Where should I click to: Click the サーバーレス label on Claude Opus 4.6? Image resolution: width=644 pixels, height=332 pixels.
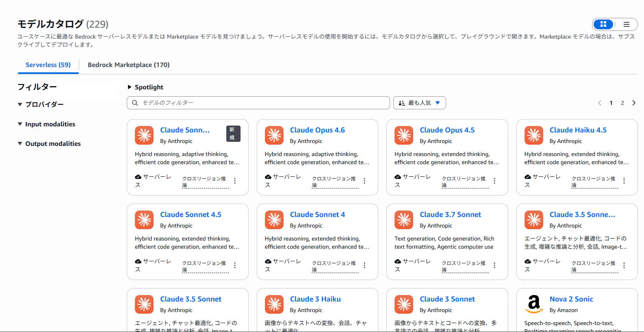pyautogui.click(x=283, y=181)
